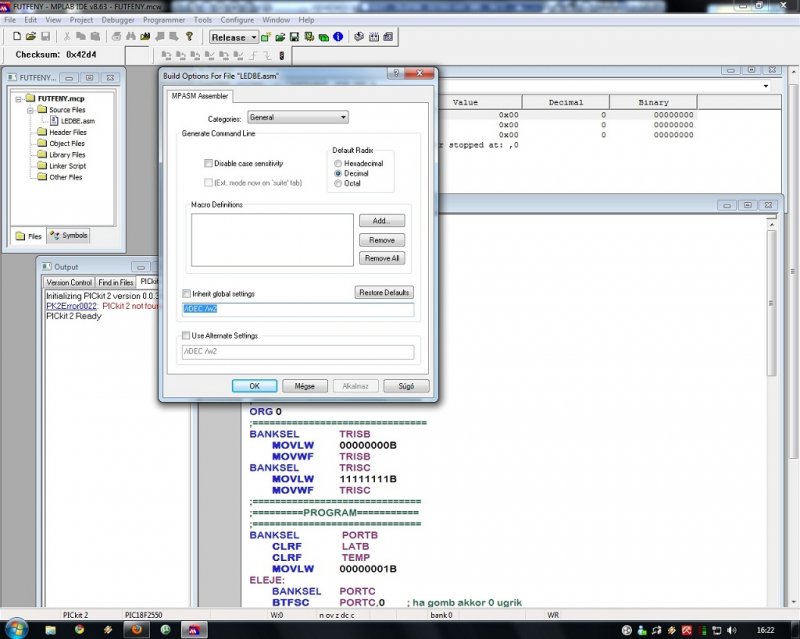Click the Decimal column header in watch window
Image resolution: width=800 pixels, height=639 pixels.
point(565,102)
